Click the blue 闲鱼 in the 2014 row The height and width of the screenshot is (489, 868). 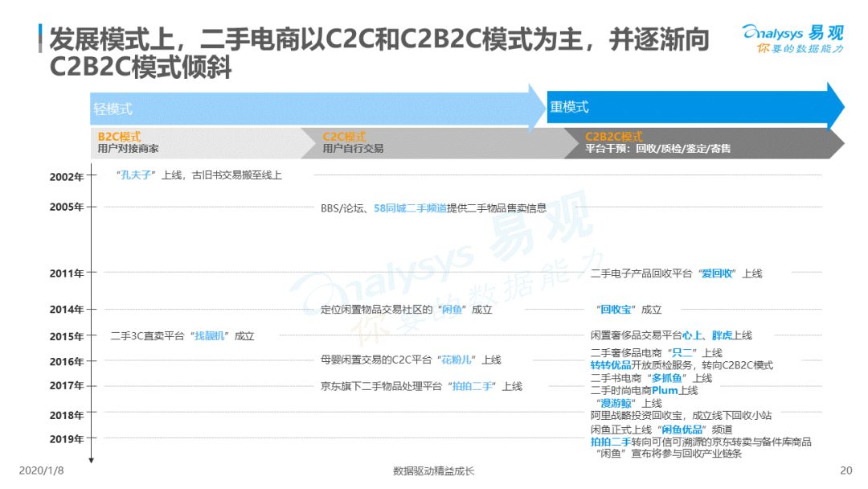[x=452, y=310]
